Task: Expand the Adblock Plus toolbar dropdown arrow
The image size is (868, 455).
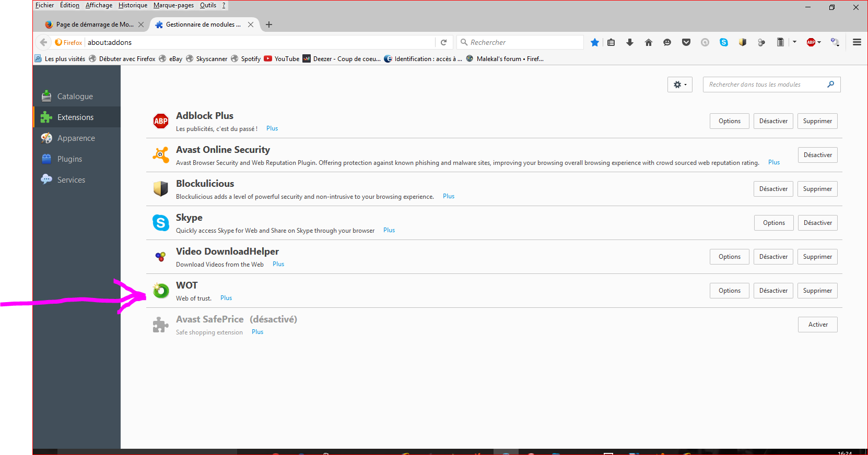Action: click(819, 42)
